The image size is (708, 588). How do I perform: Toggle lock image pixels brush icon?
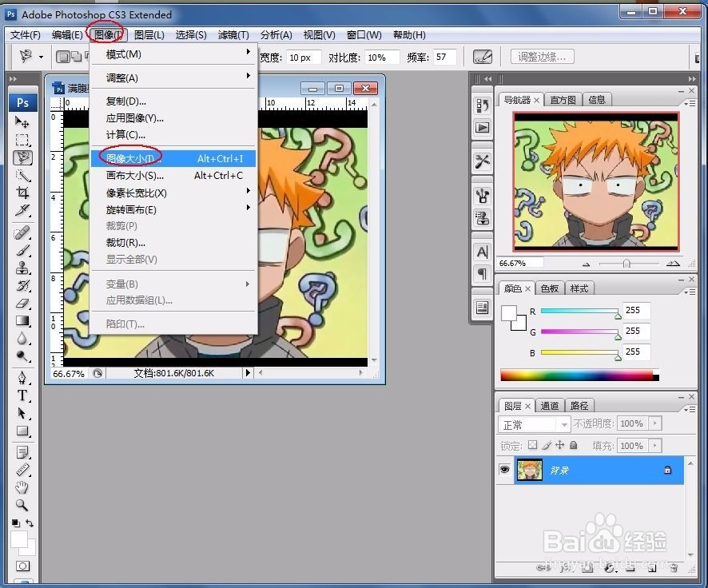coord(547,445)
